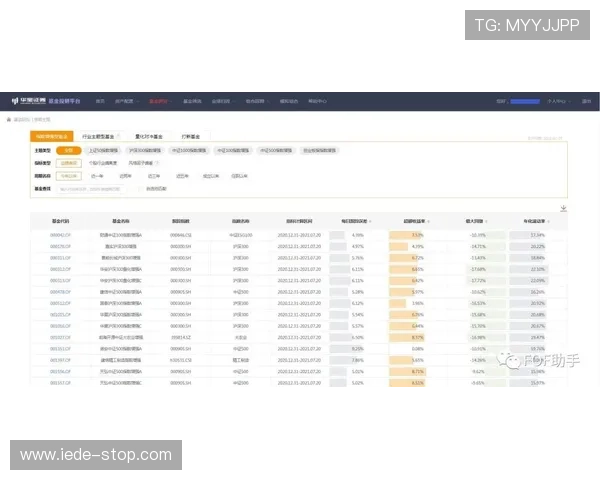This screenshot has height=480, width=600.
Task: Select the orange 指数增强型基金 tab
Action: pos(52,136)
